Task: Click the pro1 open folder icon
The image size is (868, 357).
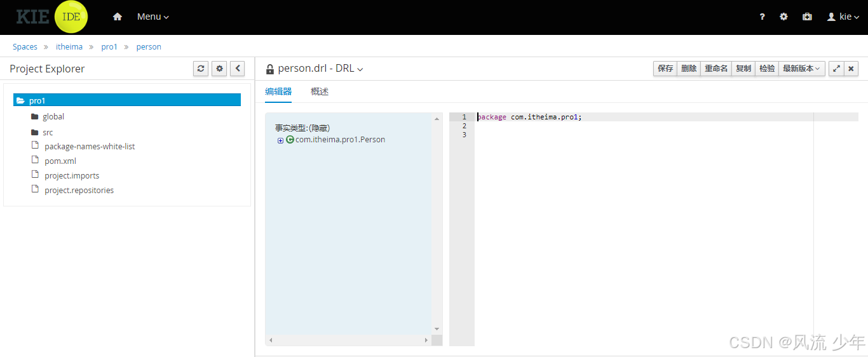Action: pyautogui.click(x=21, y=100)
